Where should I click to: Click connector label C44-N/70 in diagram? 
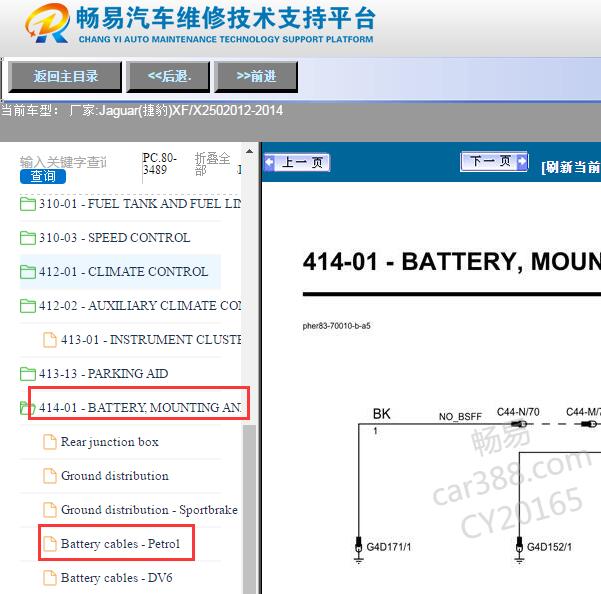518,412
